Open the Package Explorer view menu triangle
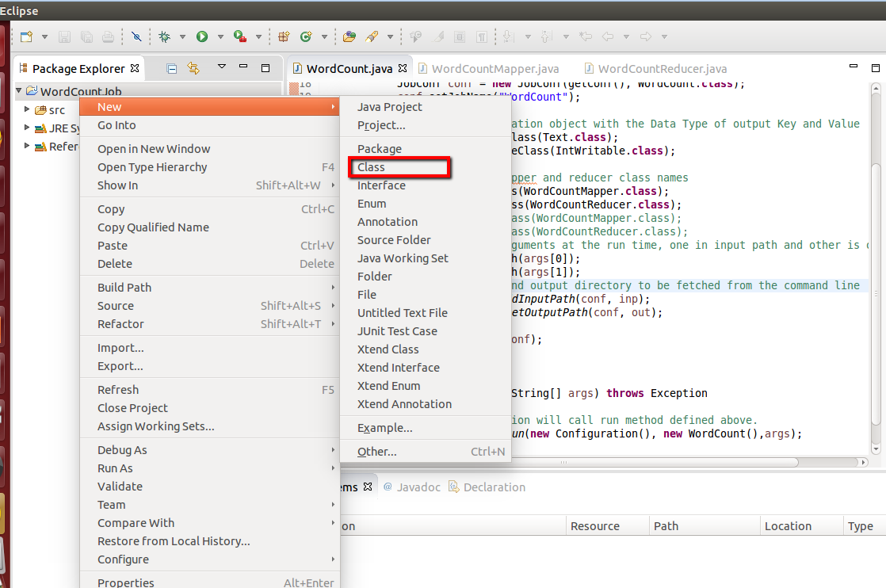The height and width of the screenshot is (588, 886). coord(222,68)
